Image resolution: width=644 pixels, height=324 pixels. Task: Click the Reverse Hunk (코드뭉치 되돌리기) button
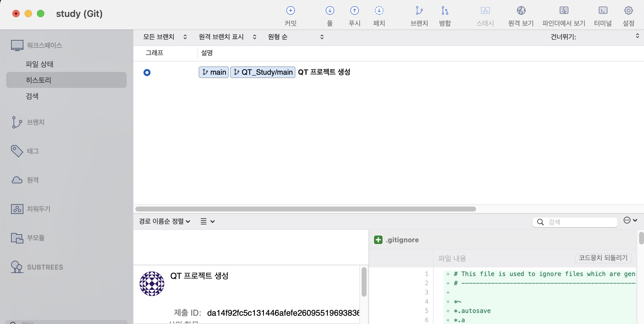tap(603, 258)
